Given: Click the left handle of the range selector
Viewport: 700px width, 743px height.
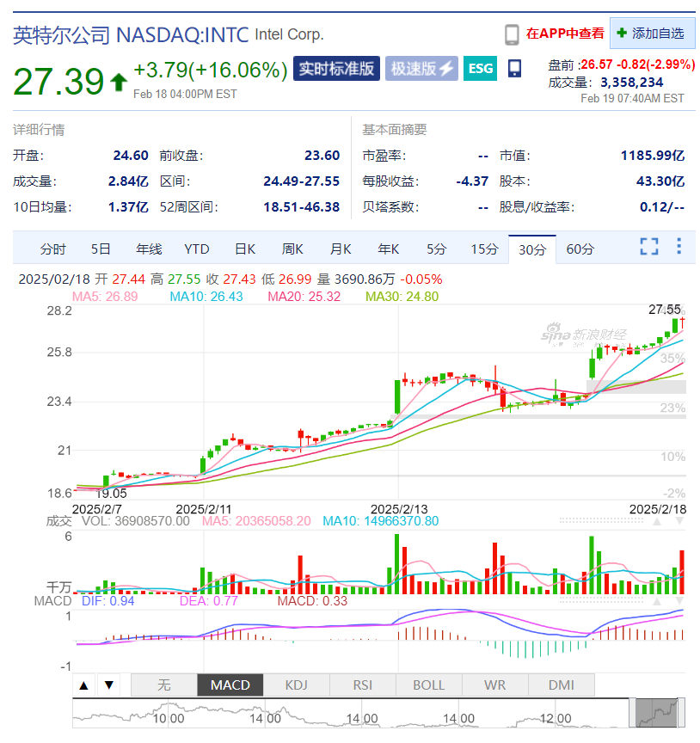Looking at the screenshot, I should click(632, 713).
